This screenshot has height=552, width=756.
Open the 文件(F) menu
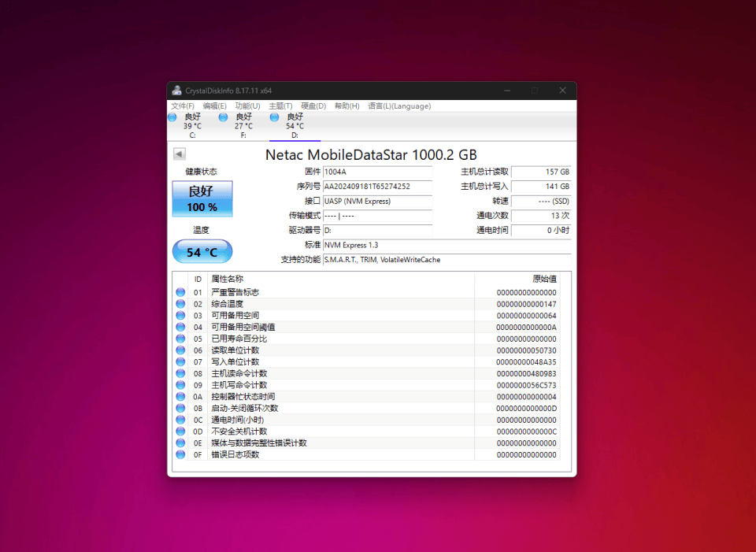[x=183, y=106]
